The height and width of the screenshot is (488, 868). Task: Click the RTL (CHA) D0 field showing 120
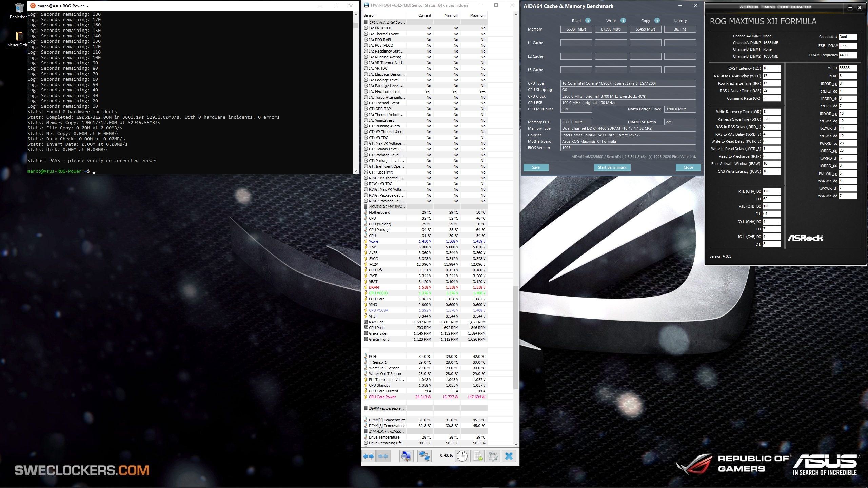771,191
